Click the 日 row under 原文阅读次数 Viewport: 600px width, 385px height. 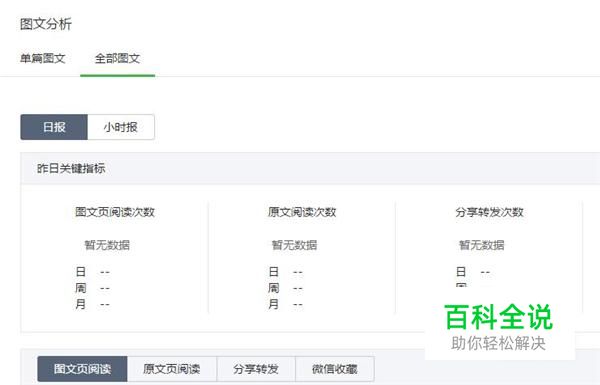click(x=285, y=272)
